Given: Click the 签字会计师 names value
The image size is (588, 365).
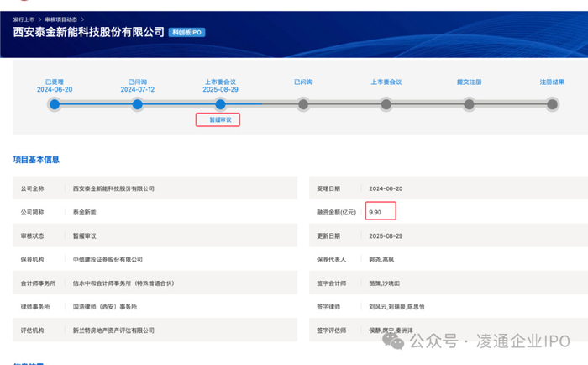Looking at the screenshot, I should click(385, 283).
